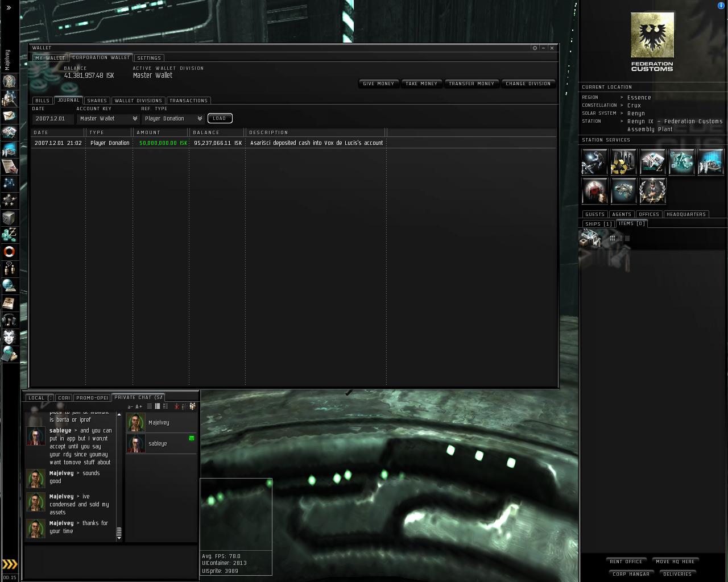Click the Deliveries button
The image size is (728, 582).
click(677, 574)
